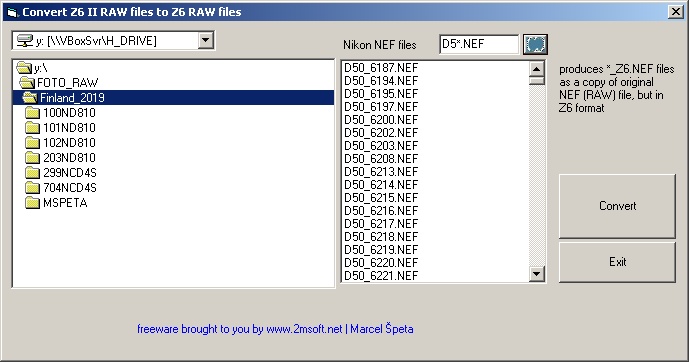
Task: Select file D50_6219.NEF
Action: pyautogui.click(x=381, y=250)
